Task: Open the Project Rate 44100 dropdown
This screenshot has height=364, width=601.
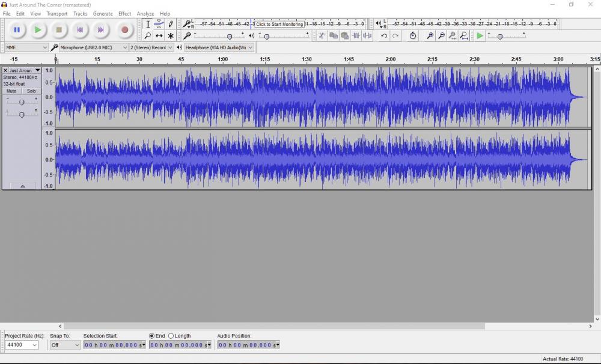Action: (x=22, y=345)
